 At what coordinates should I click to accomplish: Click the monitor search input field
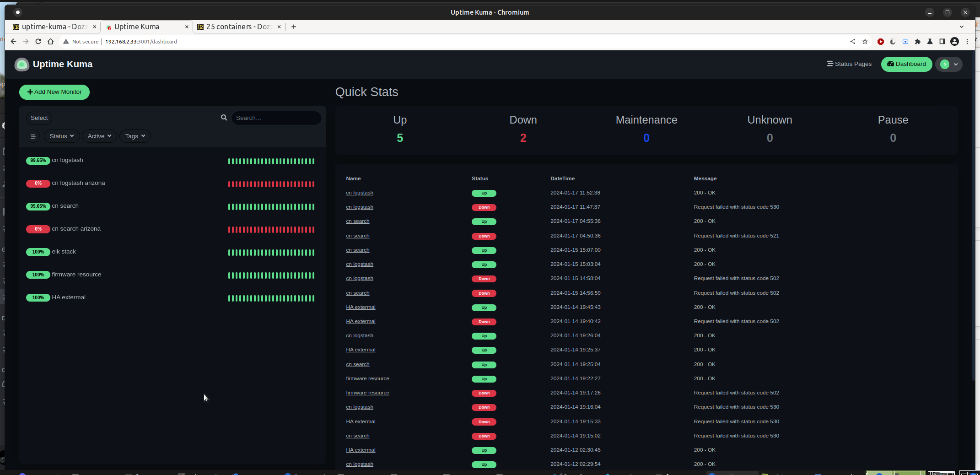coord(276,118)
